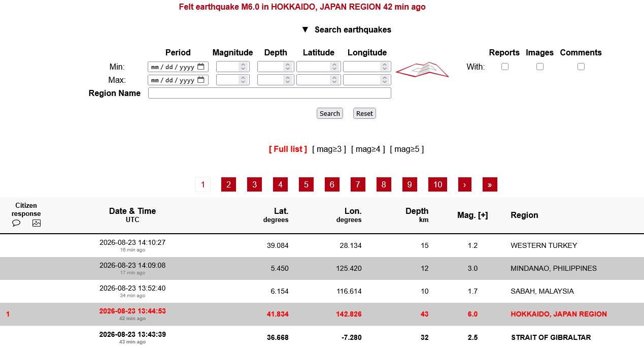Image resolution: width=644 pixels, height=348 pixels.
Task: Focus the Max Period date field
Action: click(x=178, y=80)
